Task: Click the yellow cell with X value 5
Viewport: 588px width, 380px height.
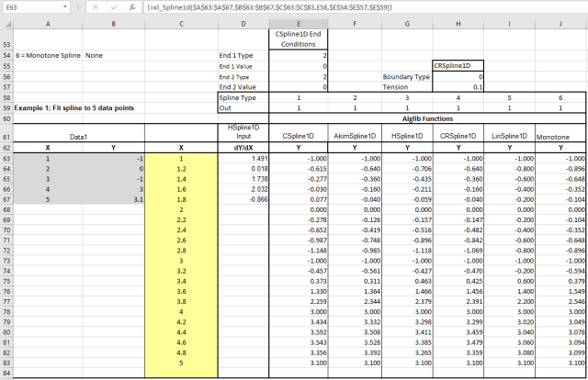Action: click(x=181, y=363)
